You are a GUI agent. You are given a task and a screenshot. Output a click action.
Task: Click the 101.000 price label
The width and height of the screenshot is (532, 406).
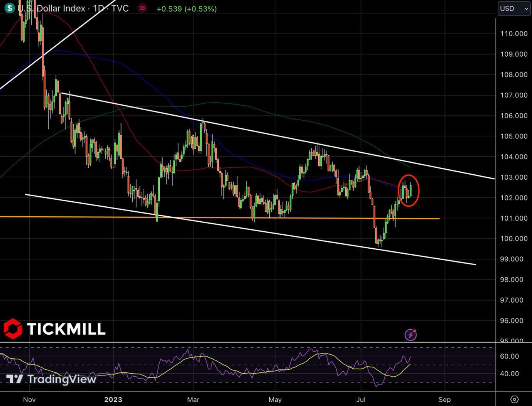click(514, 218)
